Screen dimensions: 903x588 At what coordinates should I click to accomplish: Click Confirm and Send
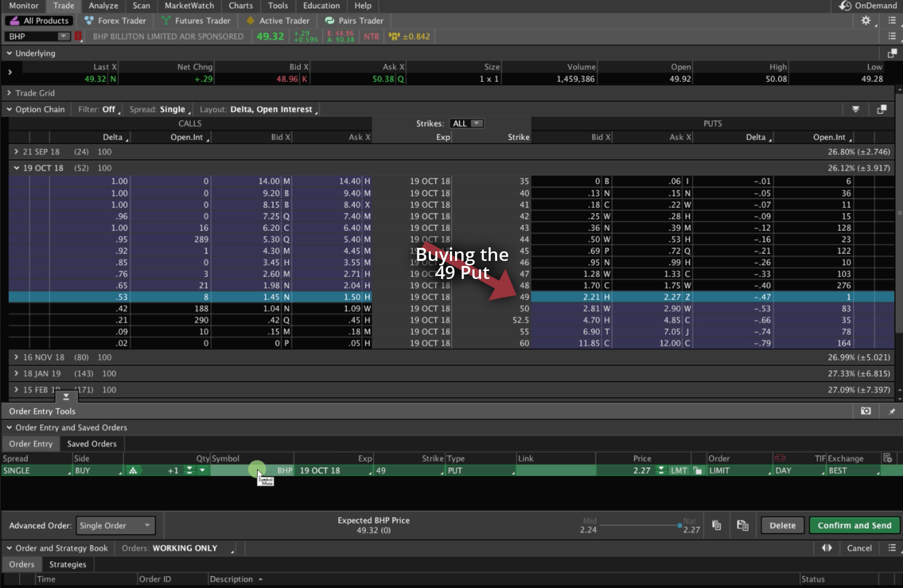(x=854, y=525)
